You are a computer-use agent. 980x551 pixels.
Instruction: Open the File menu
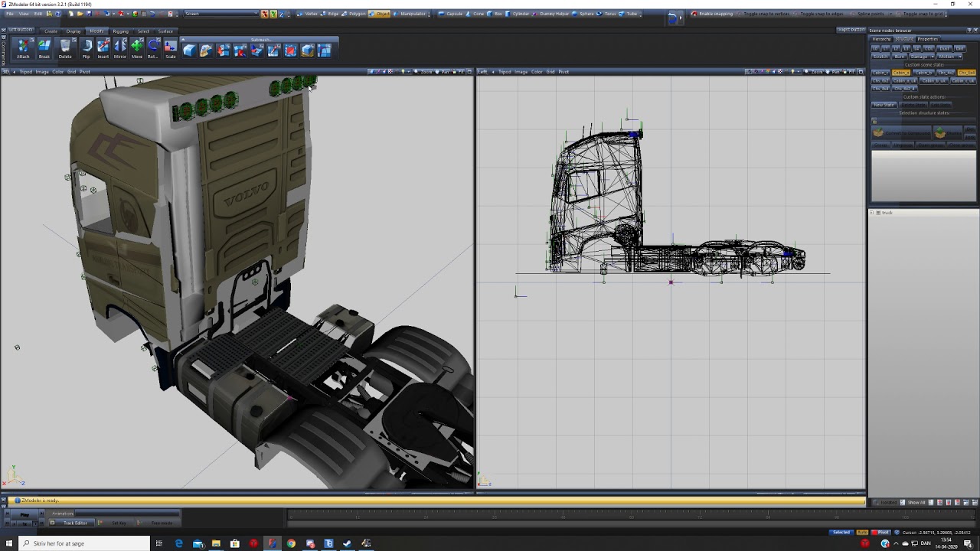pyautogui.click(x=11, y=14)
